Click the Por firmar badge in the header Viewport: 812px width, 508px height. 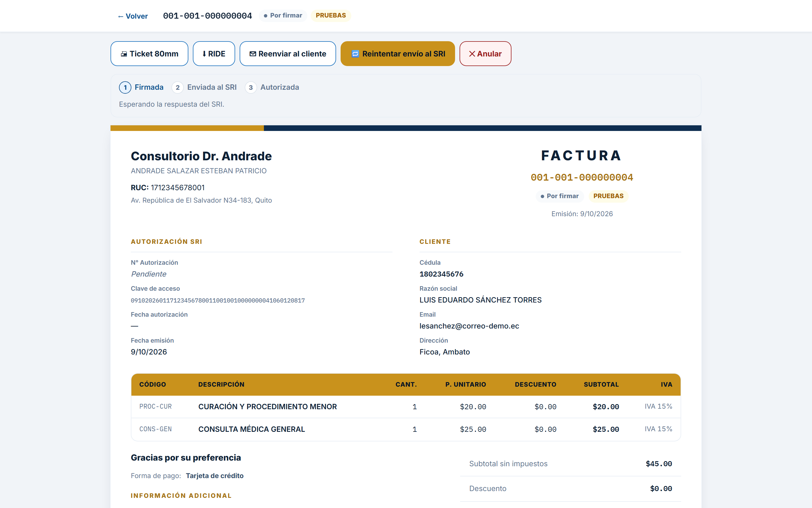point(283,16)
